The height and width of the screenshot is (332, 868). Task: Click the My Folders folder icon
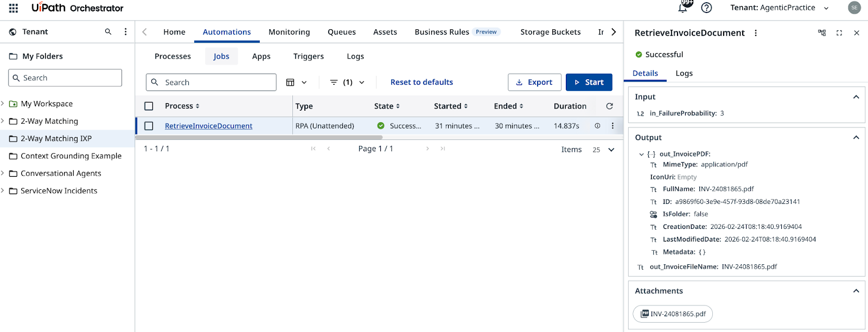[x=13, y=56]
